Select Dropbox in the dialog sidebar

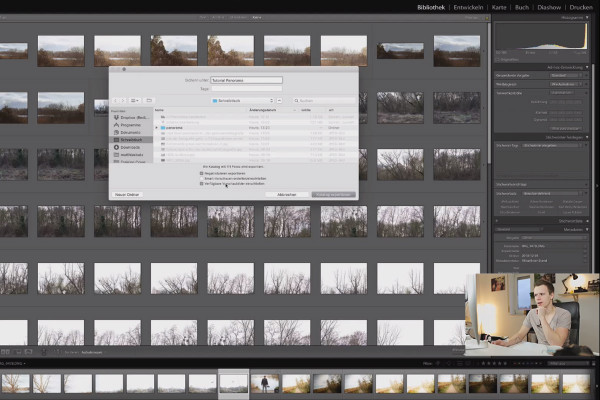click(x=131, y=118)
